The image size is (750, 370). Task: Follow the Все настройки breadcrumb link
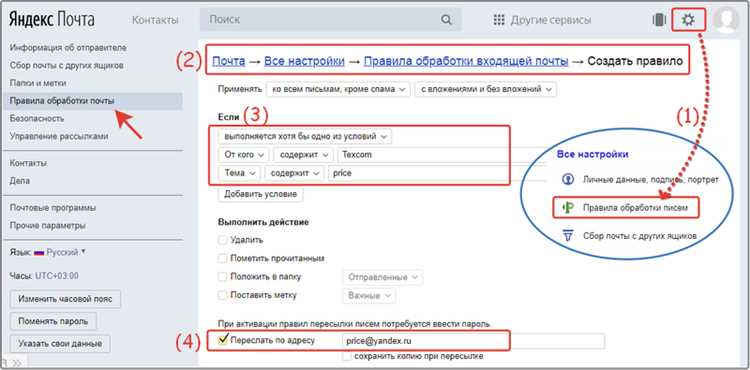pos(304,61)
